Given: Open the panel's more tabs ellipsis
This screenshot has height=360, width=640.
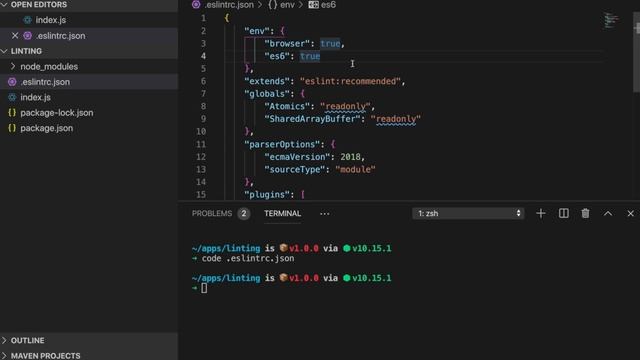Looking at the screenshot, I should pyautogui.click(x=324, y=214).
